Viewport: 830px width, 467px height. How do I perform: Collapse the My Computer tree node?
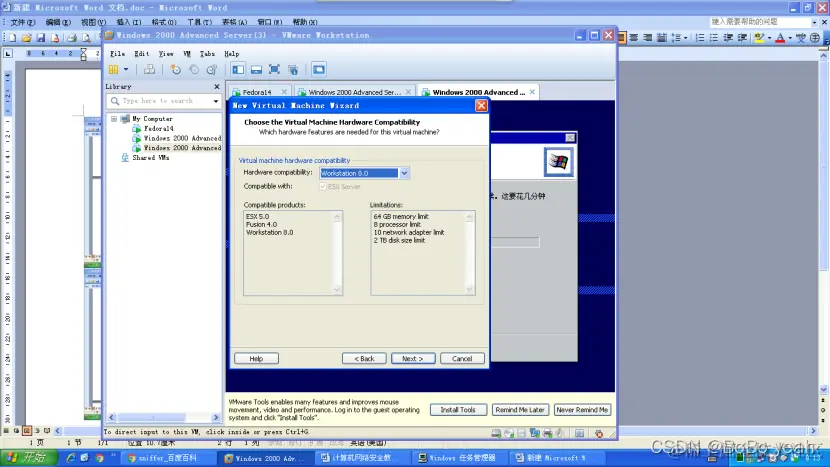(114, 119)
